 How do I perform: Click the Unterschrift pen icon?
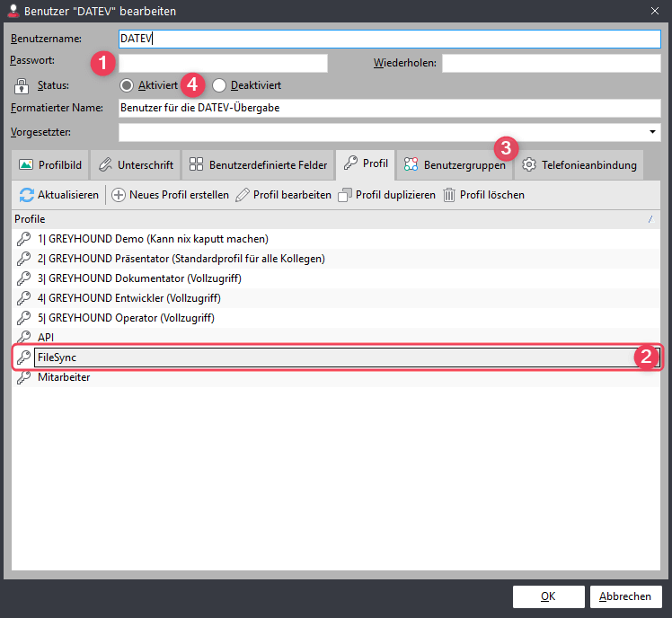[x=105, y=164]
